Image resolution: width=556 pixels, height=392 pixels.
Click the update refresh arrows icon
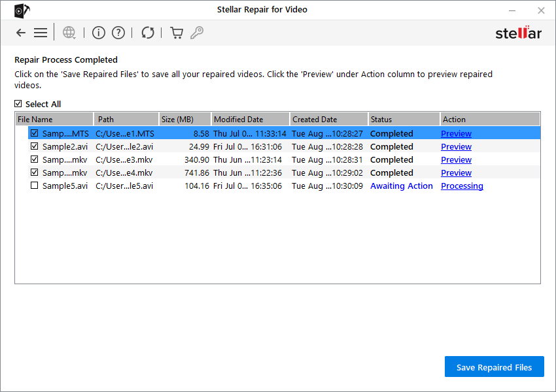click(148, 33)
